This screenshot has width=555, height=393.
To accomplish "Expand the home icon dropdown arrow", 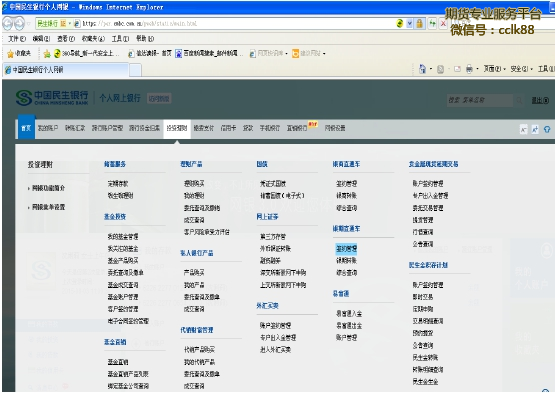I will [431, 69].
